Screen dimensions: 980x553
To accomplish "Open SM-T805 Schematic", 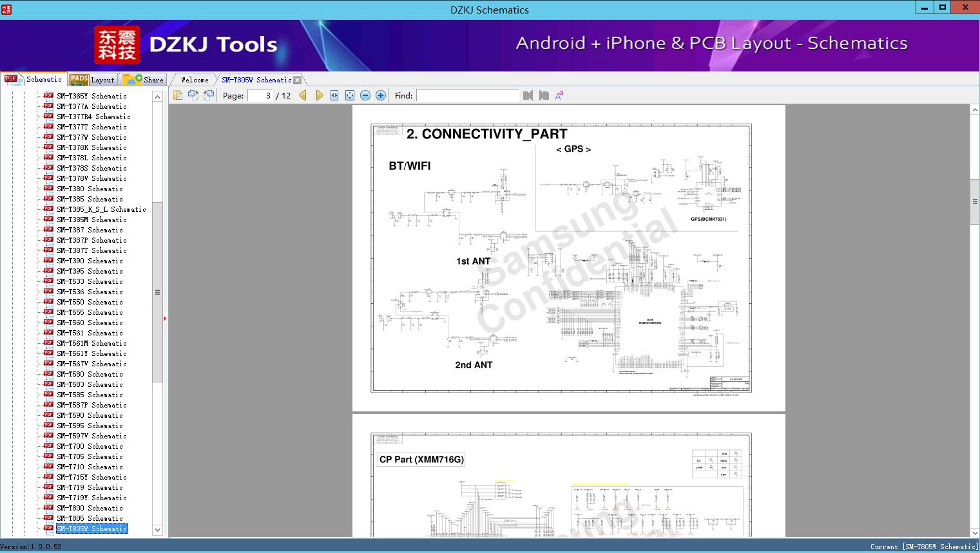I will (x=90, y=518).
